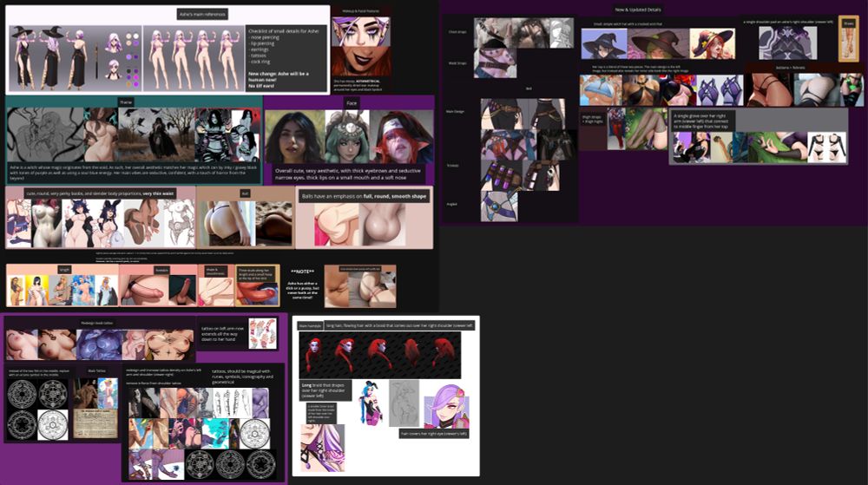Select the brown witch hat over green hair image
Screen dimensions: 868x485
point(658,43)
